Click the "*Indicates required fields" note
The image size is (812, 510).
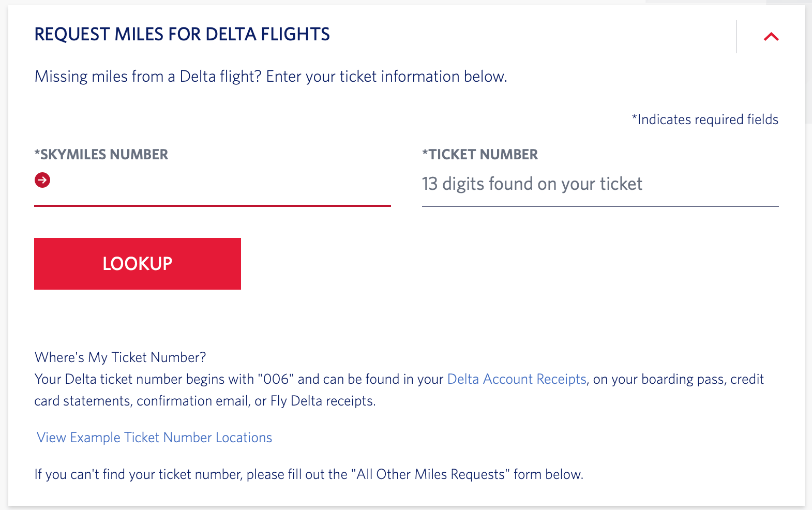coord(705,119)
